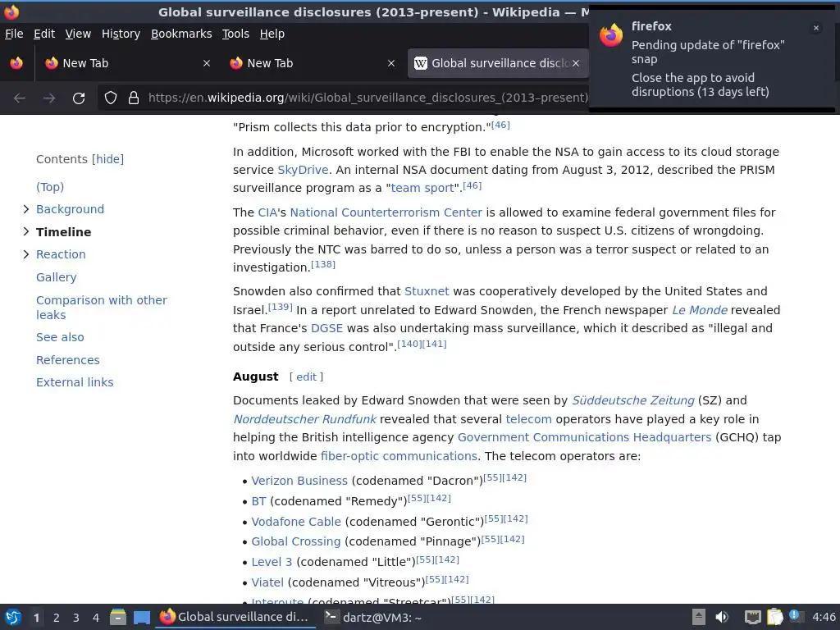Open the Edit menu
The height and width of the screenshot is (630, 840).
(44, 34)
